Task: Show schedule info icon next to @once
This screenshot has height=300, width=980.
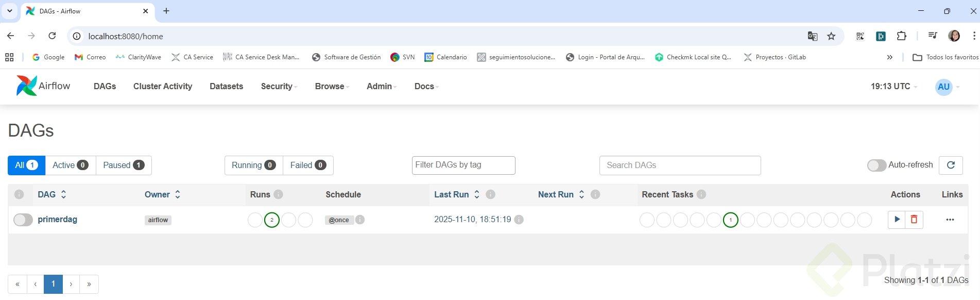Action: 360,220
